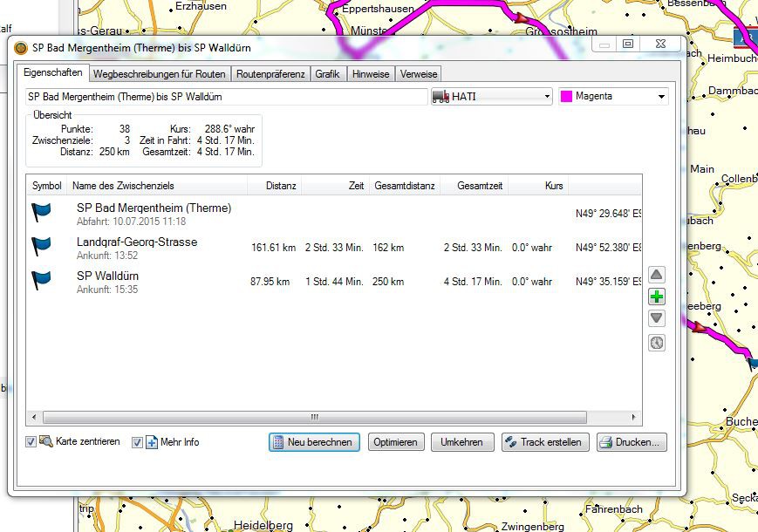Viewport: 758px width, 532px height.
Task: Click the route icon in dialog title bar
Action: (22, 48)
